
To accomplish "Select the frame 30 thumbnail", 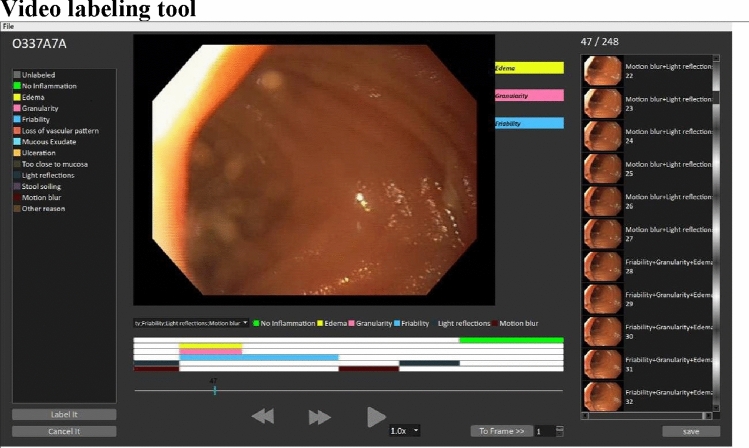I will click(x=602, y=331).
